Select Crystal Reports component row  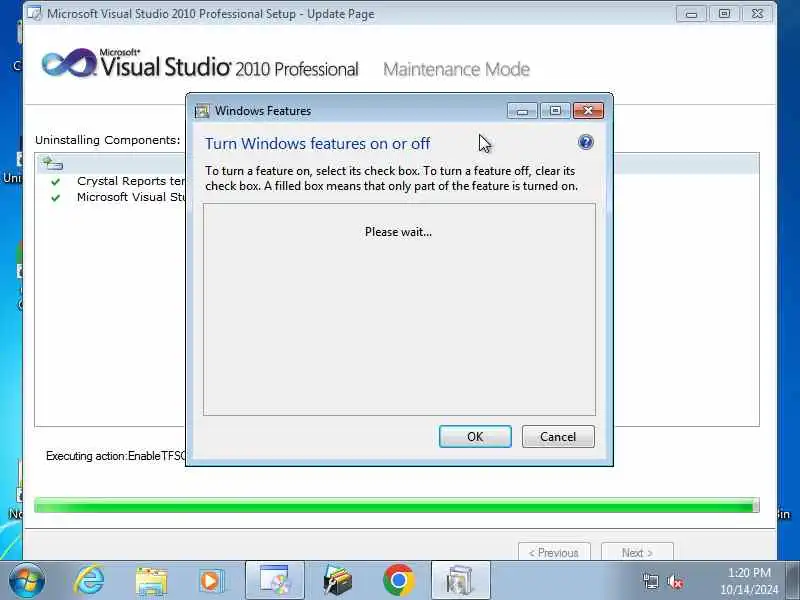[x=131, y=181]
